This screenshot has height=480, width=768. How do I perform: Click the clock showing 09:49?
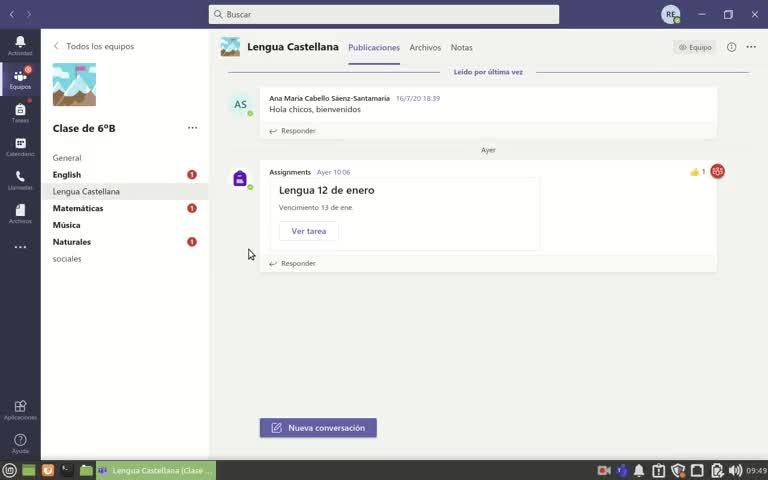(x=757, y=471)
